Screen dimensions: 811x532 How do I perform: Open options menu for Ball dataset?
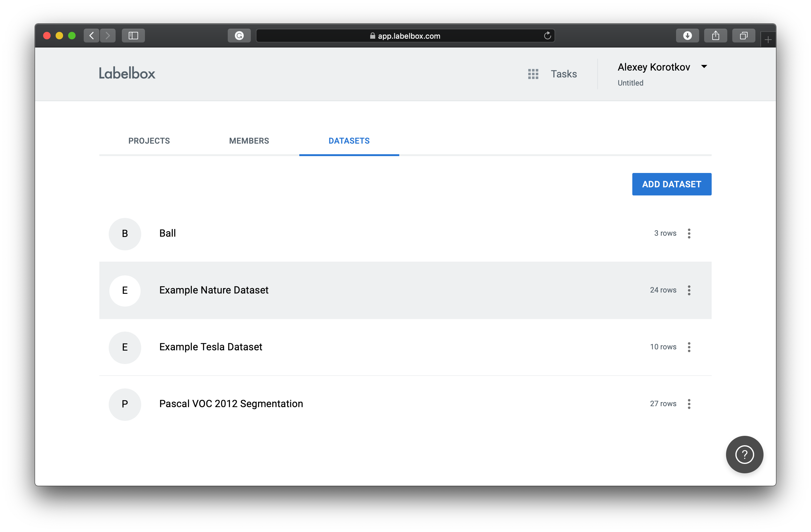[x=689, y=234]
